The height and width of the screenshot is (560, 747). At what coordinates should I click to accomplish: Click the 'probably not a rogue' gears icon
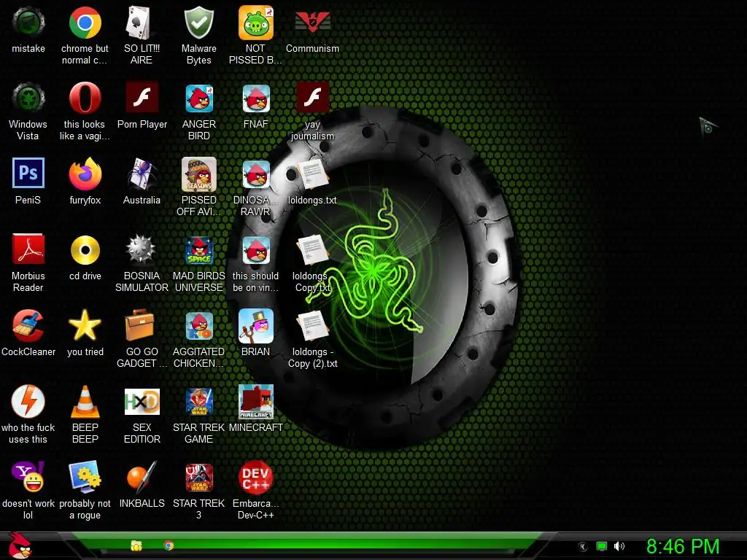85,477
